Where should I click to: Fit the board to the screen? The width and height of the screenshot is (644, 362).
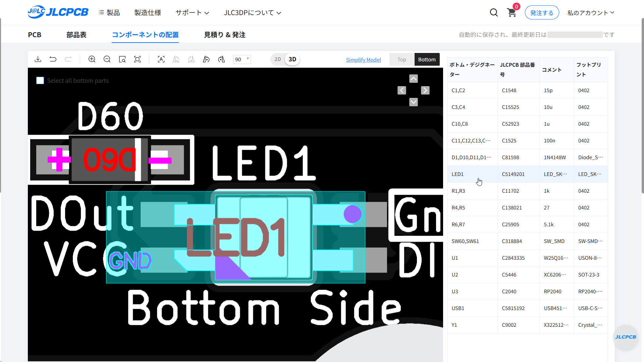[137, 59]
